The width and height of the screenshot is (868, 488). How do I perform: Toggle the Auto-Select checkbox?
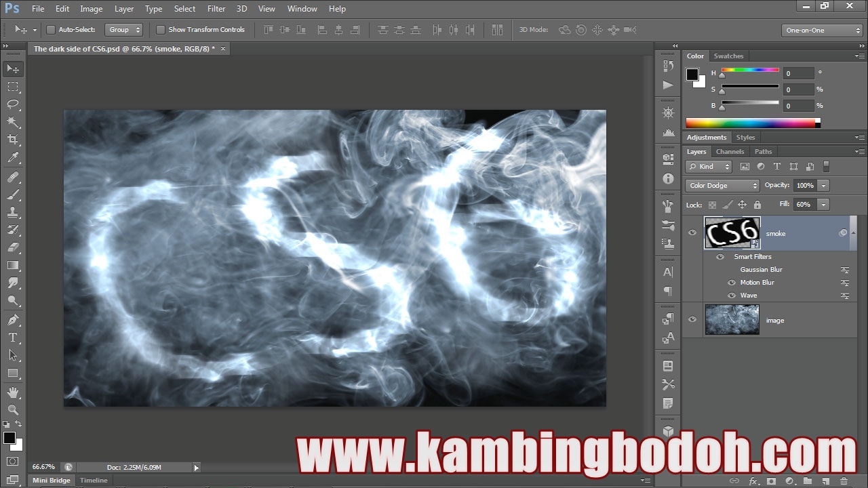[x=51, y=30]
